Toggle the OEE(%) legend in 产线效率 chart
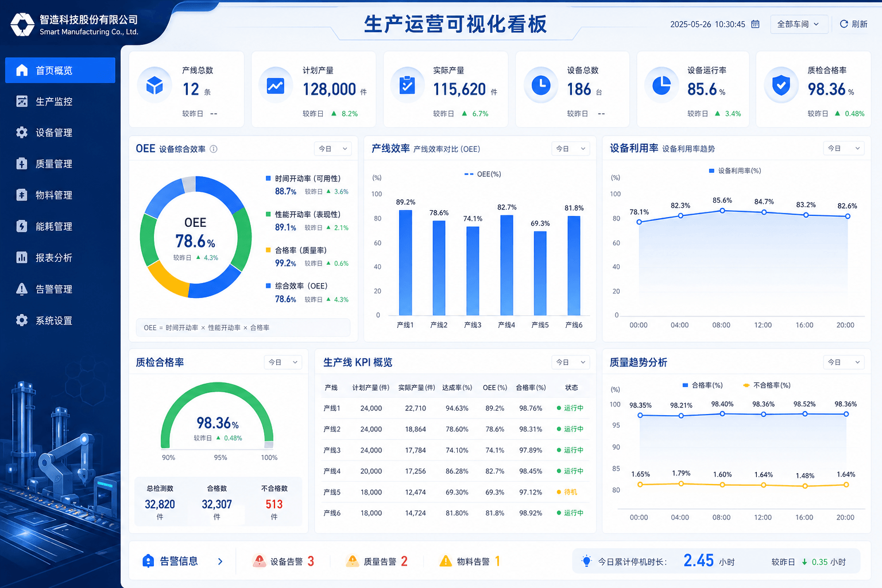This screenshot has width=882, height=588. (482, 174)
